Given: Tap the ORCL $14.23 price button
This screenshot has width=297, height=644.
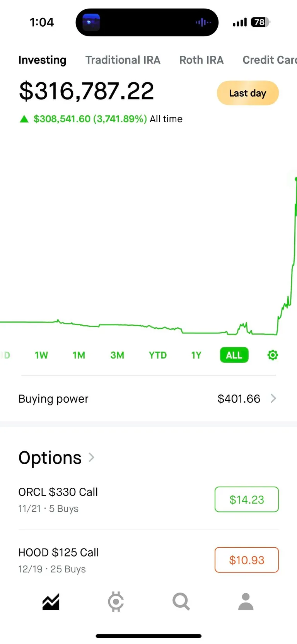Looking at the screenshot, I should tap(247, 499).
